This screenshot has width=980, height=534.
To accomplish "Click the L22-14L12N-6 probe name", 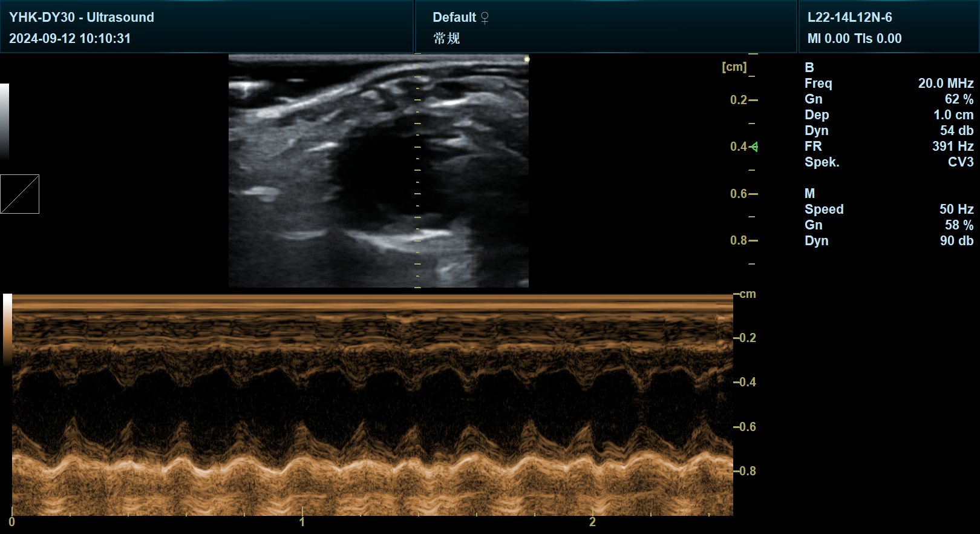I will (849, 18).
